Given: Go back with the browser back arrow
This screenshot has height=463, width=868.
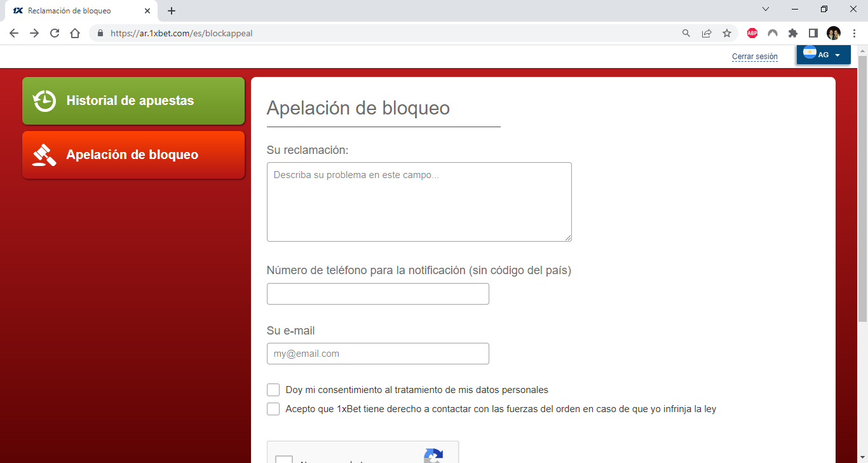Looking at the screenshot, I should (14, 33).
